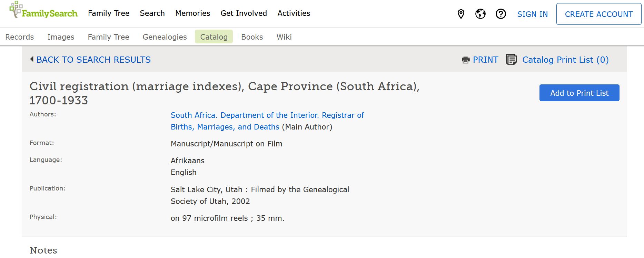Click the back arrow beside BACK TO SEARCH RESULTS
Viewport: 644px width, 258px height.
point(31,59)
